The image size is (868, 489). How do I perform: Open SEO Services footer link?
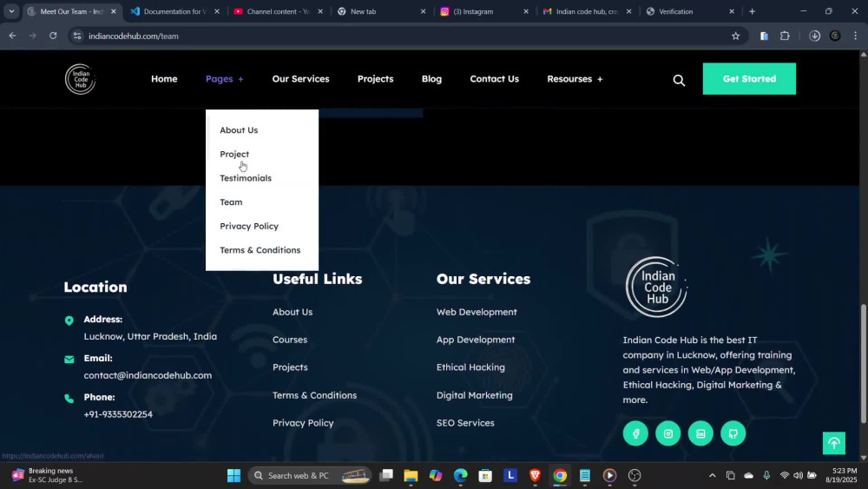465,422
